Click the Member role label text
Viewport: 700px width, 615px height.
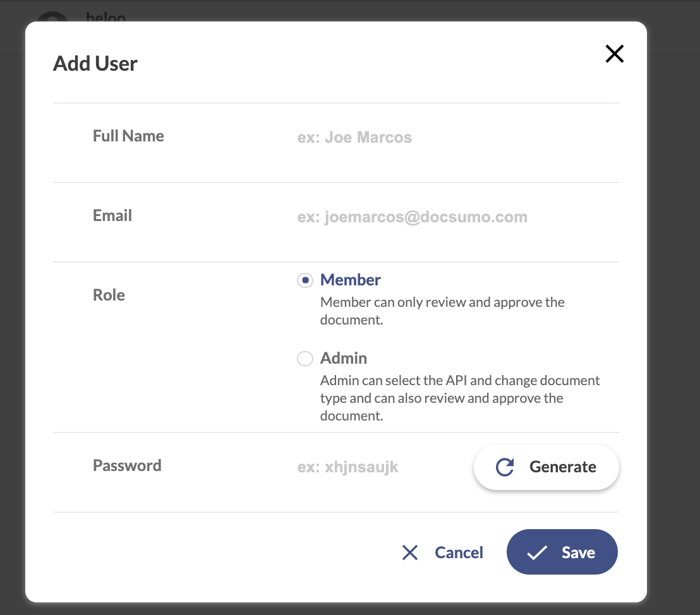[351, 280]
